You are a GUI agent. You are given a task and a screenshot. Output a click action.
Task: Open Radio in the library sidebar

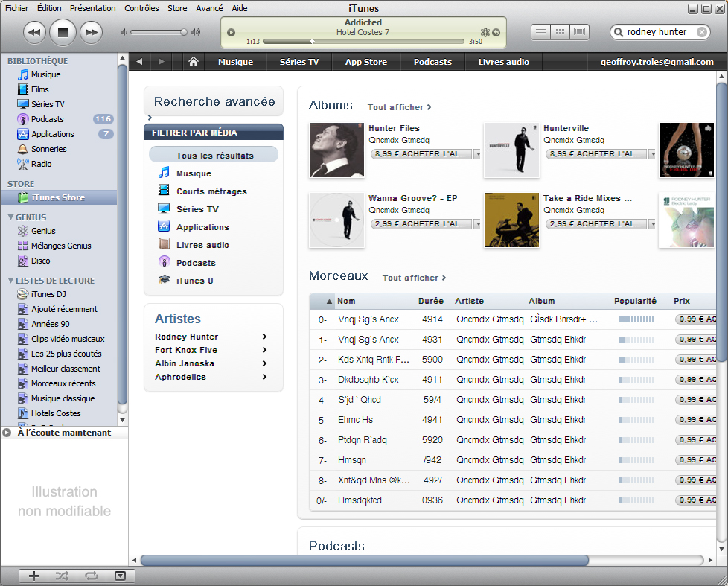pyautogui.click(x=41, y=164)
